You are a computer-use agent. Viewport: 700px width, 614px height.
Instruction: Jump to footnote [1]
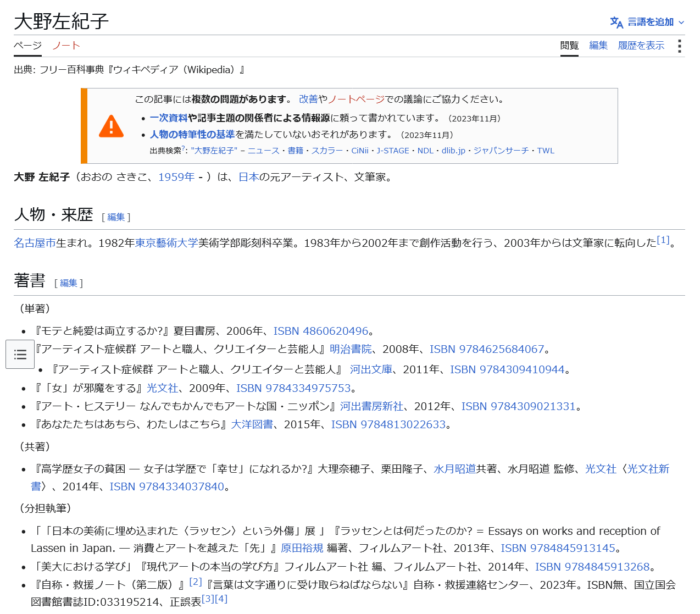click(663, 240)
